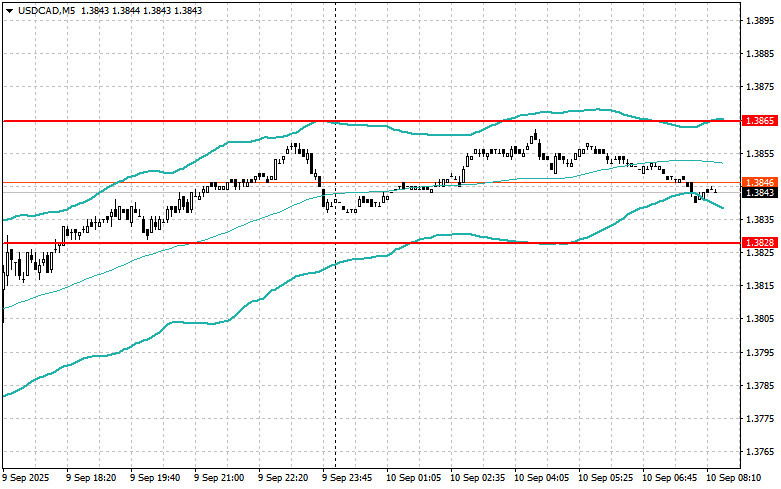The image size is (781, 489).
Task: Open the chart menu triangle beside USDCAD,M5
Action: pos(9,10)
